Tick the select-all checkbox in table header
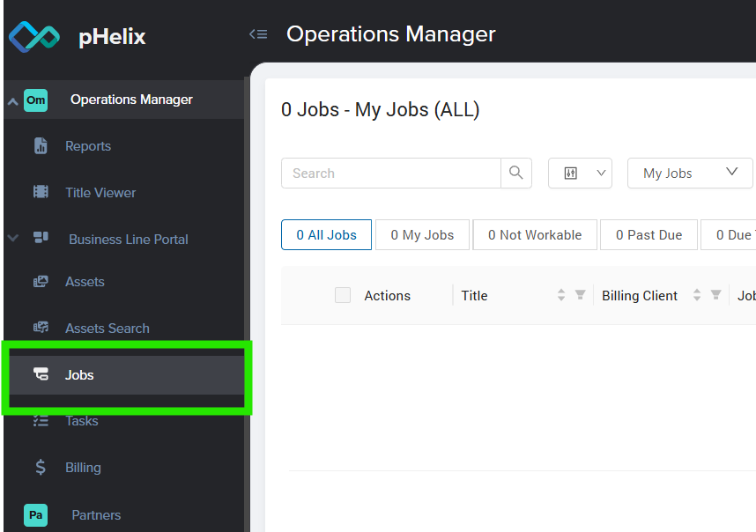 (343, 295)
